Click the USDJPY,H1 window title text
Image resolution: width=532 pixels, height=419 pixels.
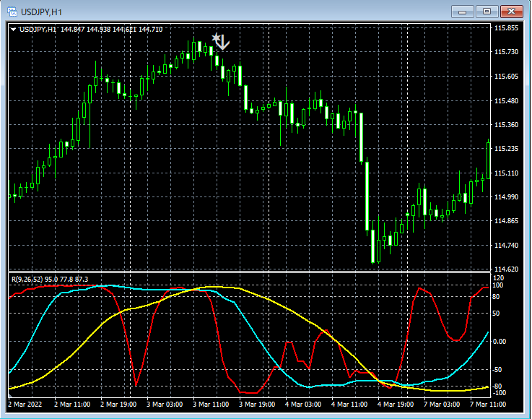point(41,12)
